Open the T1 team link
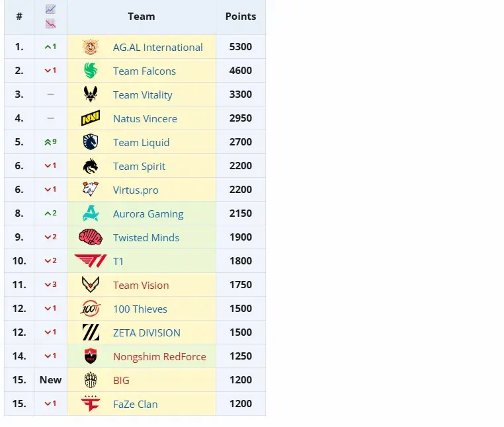Viewport: 504px width, 427px height. click(x=118, y=261)
